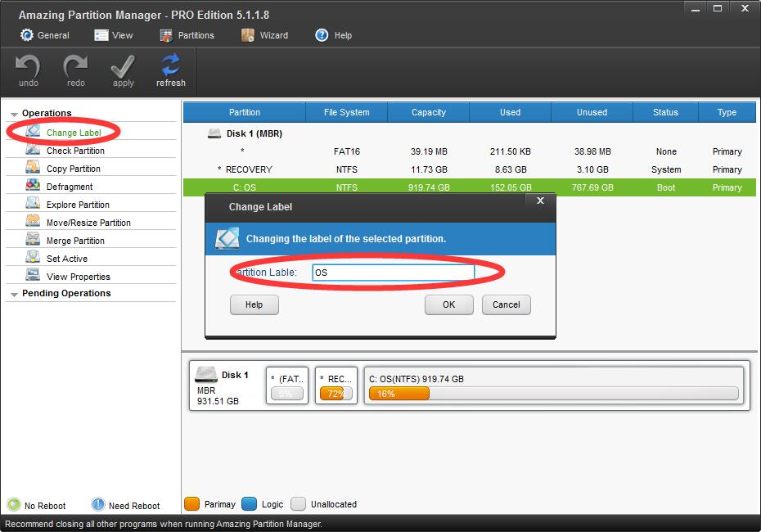Select the FAT partition block in disk map

(x=287, y=385)
